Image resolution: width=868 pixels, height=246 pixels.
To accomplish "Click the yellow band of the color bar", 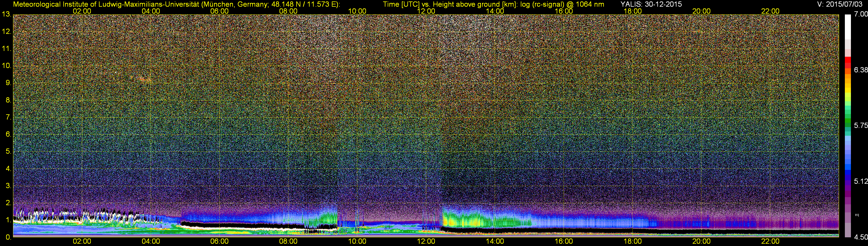I will point(848,90).
